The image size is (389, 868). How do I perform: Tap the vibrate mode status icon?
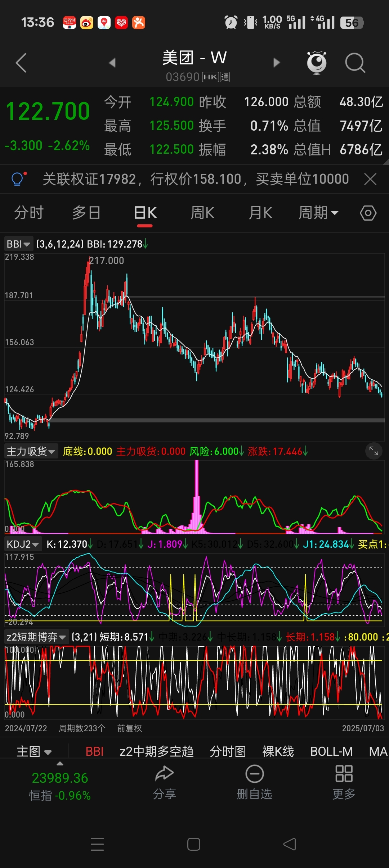(251, 22)
